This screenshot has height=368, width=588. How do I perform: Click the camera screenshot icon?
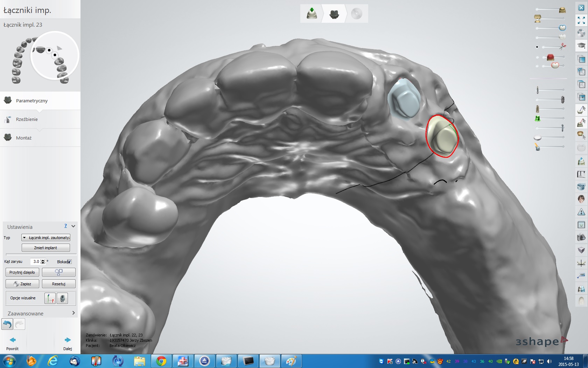581,237
